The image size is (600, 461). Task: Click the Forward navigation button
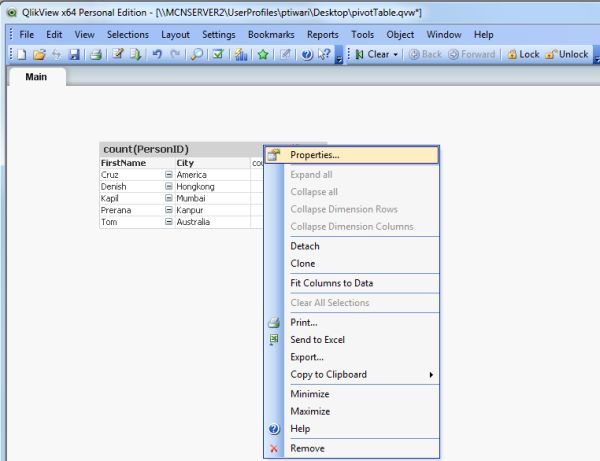pyautogui.click(x=472, y=54)
